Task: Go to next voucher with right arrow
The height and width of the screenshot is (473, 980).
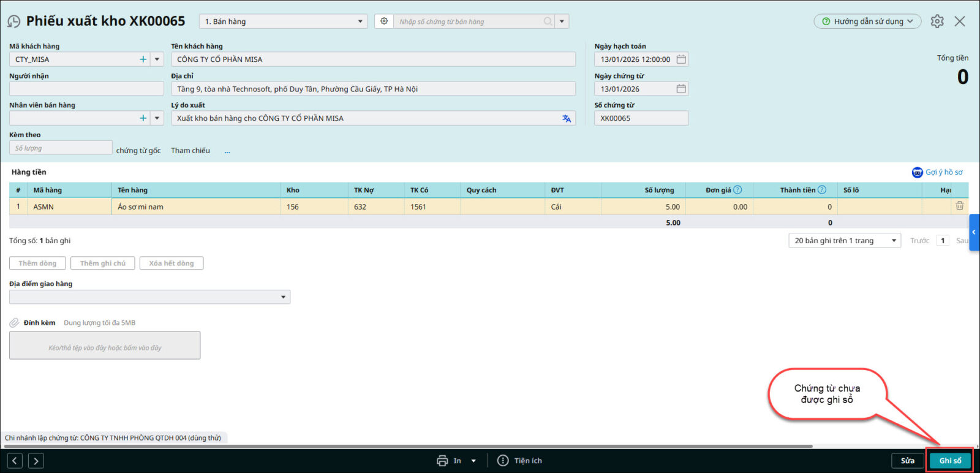Action: 36,461
